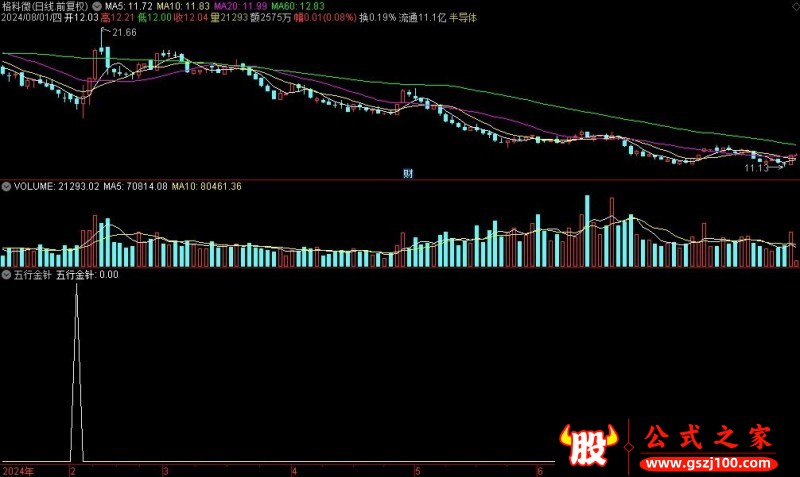Click the volume value 量21293
Viewport: 800px width, 477px height.
tap(229, 18)
